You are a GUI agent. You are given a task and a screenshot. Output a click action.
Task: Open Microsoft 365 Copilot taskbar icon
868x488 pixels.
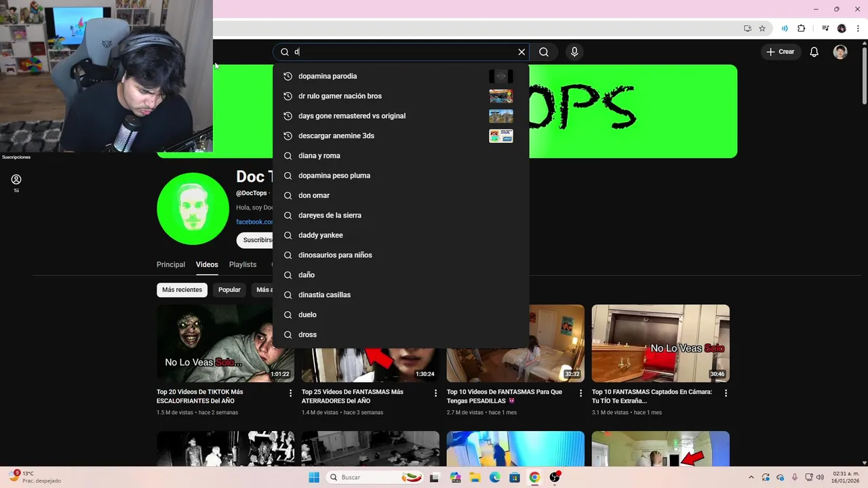point(454,477)
